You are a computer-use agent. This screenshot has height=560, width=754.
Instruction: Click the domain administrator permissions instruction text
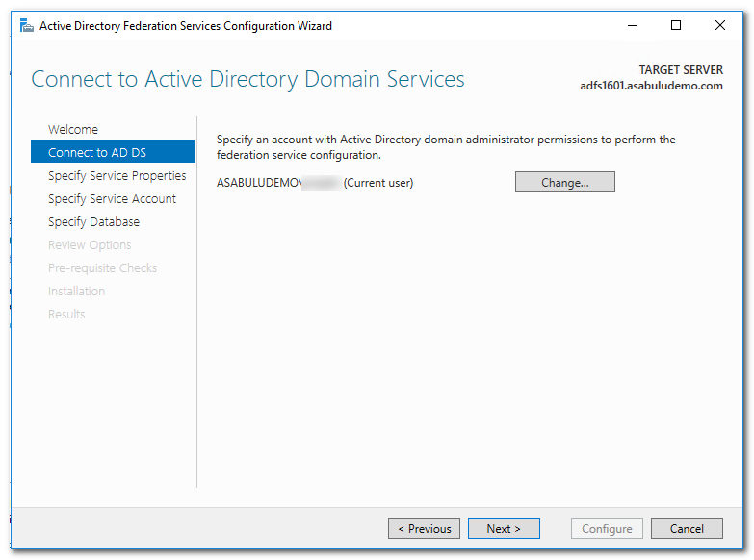tap(446, 147)
